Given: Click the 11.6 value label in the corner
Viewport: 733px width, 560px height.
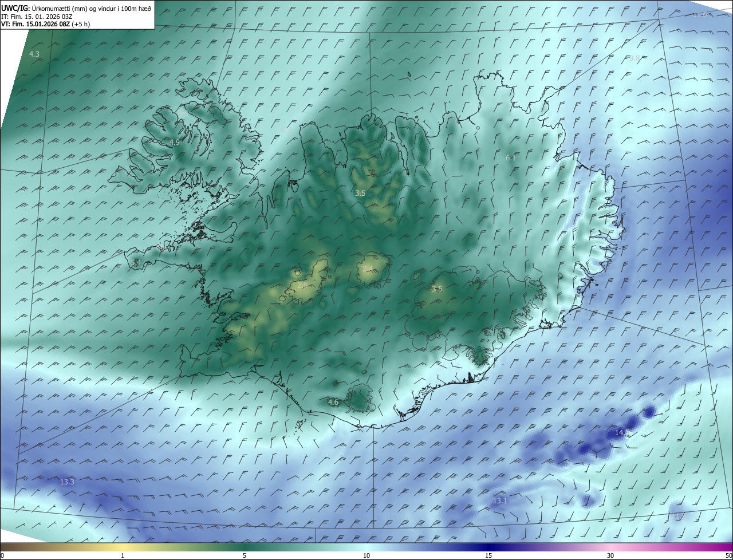Looking at the screenshot, I should coord(699,14).
